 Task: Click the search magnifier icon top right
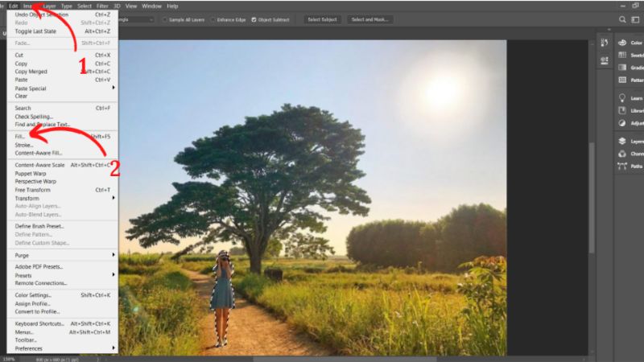622,19
